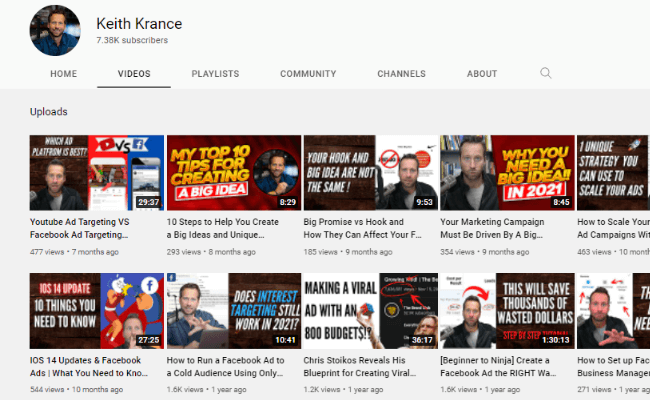Click the Keith Krance channel name

pos(139,24)
